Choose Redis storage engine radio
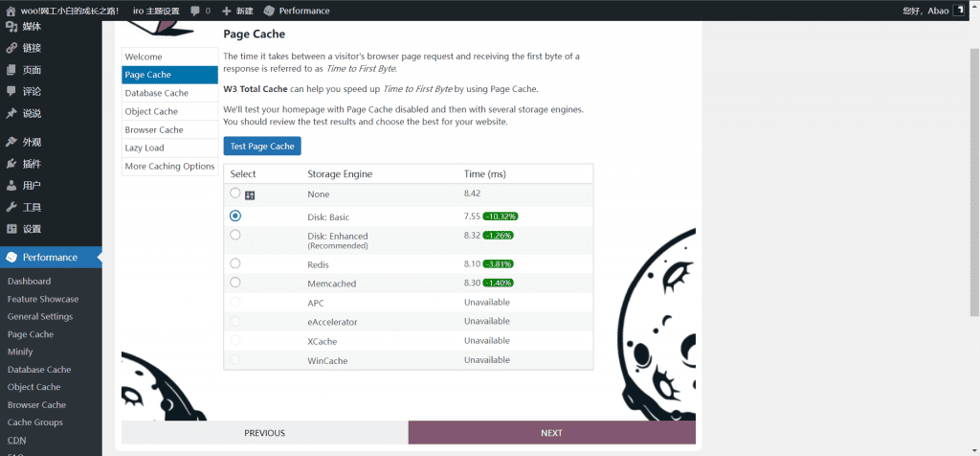This screenshot has width=980, height=456. 235,262
